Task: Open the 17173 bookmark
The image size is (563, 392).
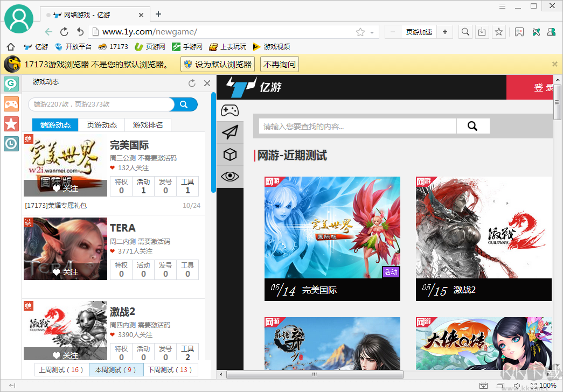Action: click(x=113, y=47)
